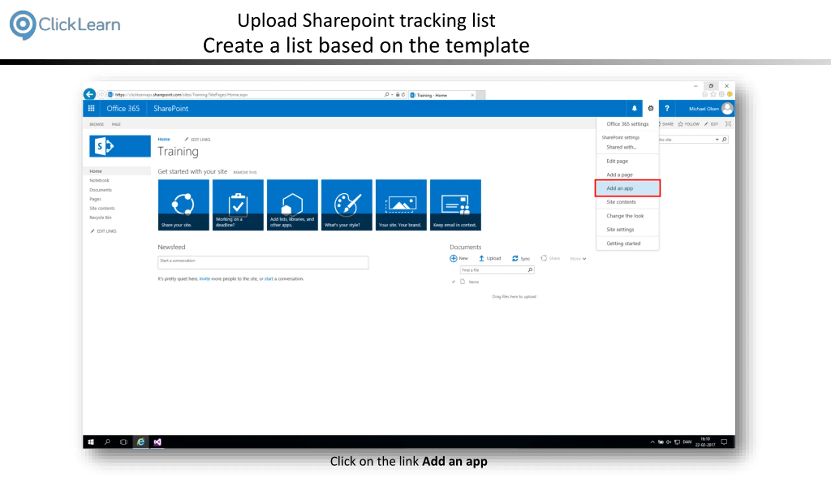Click the 'Add an app' menu entry

[628, 189]
